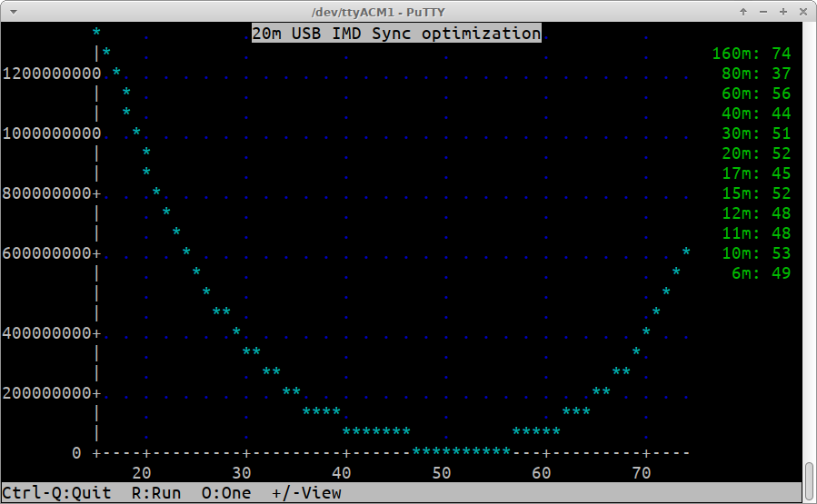Click the 6m: 49 band reading

(x=761, y=273)
